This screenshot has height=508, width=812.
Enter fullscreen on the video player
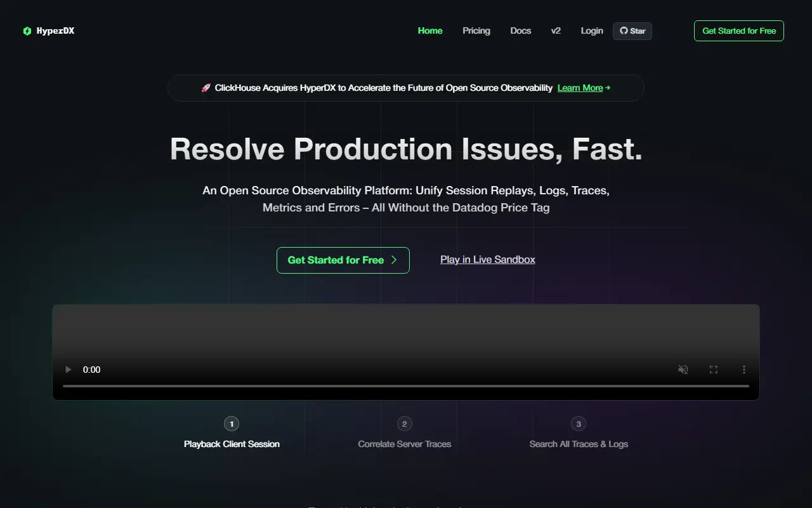(714, 370)
